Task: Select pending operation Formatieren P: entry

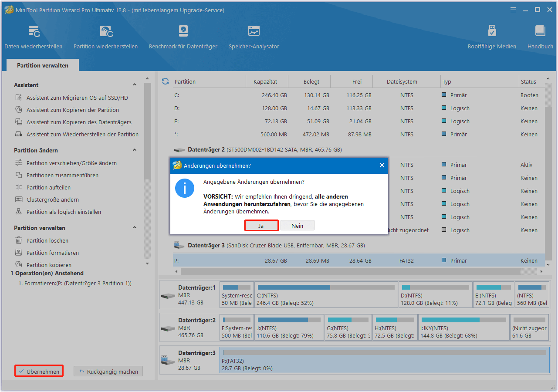Action: (75, 283)
